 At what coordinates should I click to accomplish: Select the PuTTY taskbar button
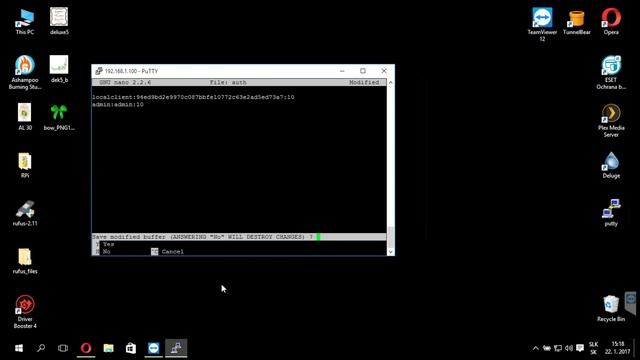pos(176,348)
